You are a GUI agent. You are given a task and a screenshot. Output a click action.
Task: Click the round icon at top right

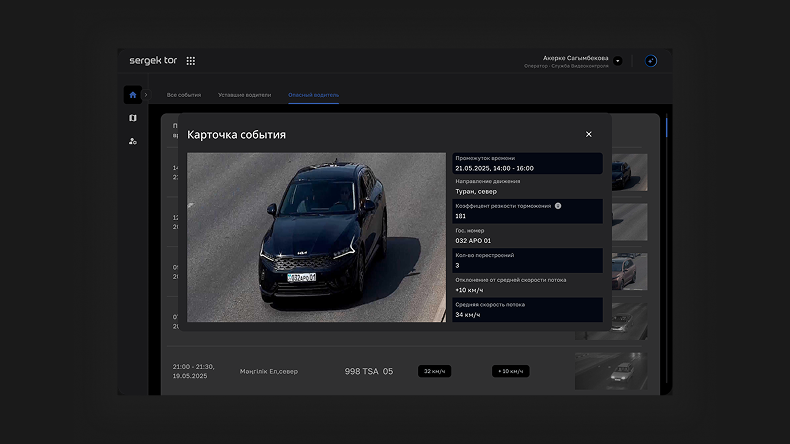[651, 61]
